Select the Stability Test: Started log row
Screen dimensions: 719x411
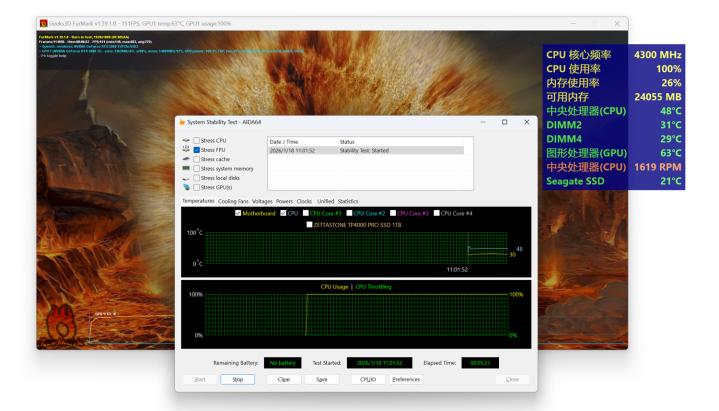tap(365, 150)
